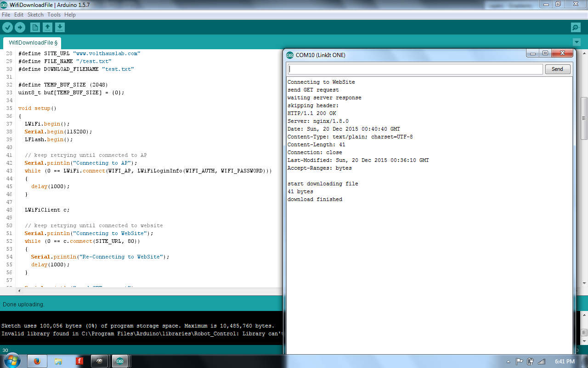Click the Send button in COM10 monitor

point(557,69)
